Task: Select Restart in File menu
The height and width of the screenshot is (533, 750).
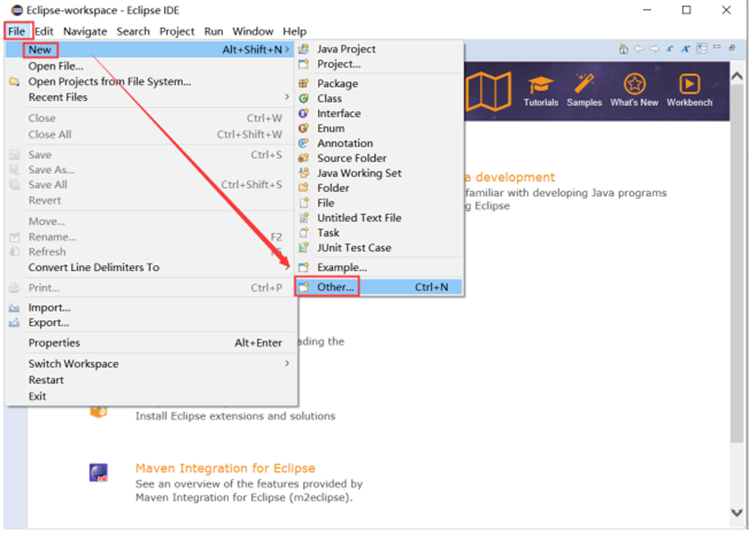Action: coord(151,380)
